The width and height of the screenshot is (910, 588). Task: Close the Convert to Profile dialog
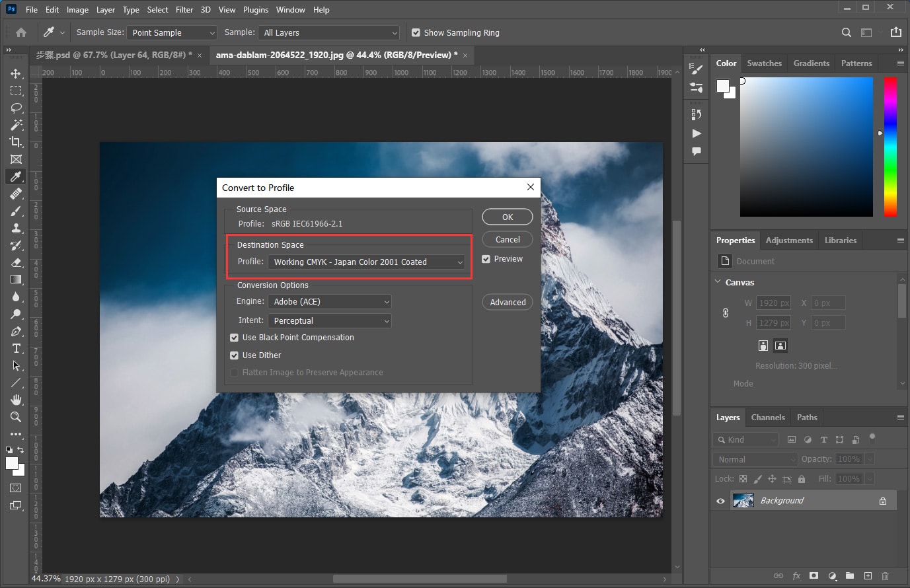click(x=530, y=188)
